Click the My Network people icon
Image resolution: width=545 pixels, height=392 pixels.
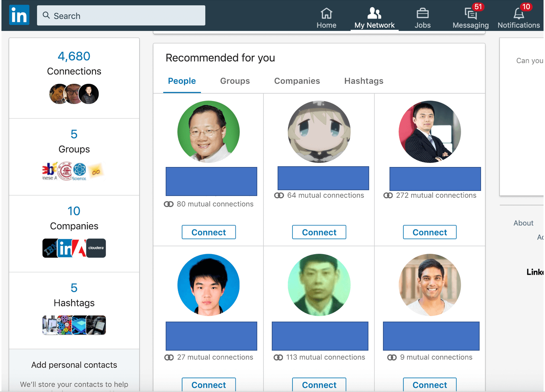[x=374, y=14]
